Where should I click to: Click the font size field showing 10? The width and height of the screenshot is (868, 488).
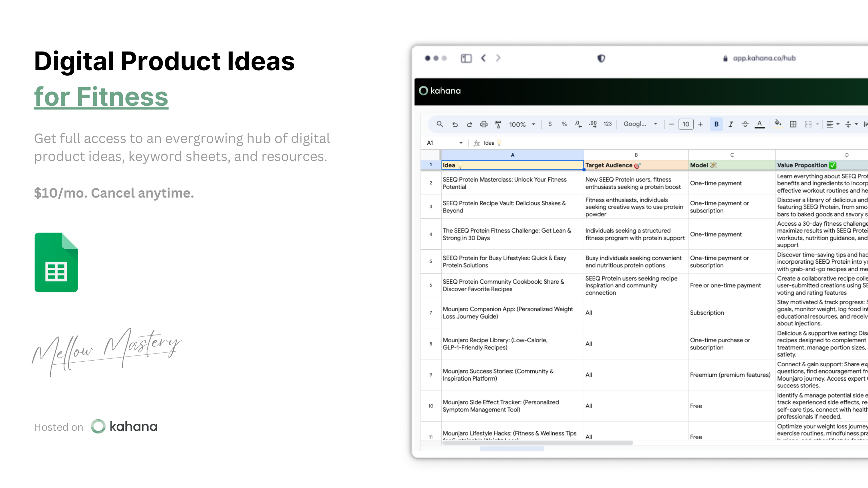pyautogui.click(x=686, y=124)
